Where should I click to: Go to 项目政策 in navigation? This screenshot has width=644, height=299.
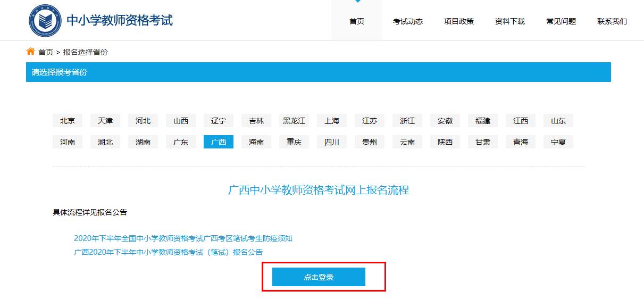(459, 21)
